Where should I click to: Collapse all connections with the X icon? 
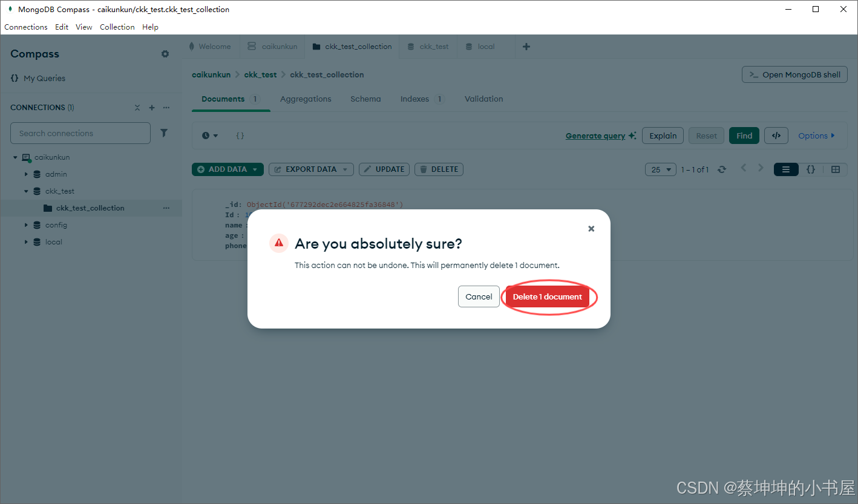click(137, 107)
